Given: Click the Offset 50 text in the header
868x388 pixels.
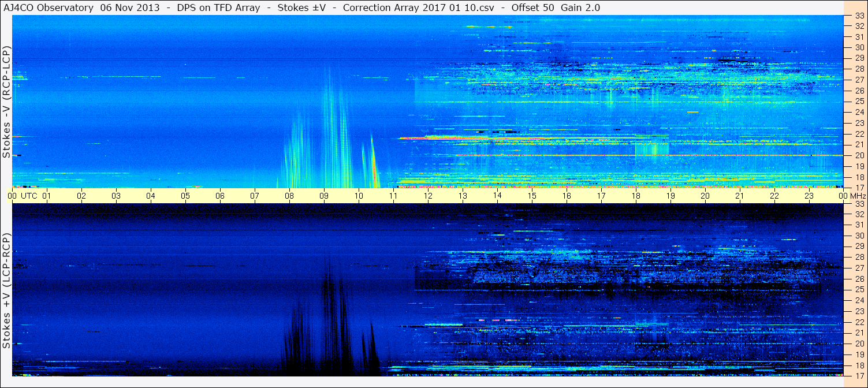Looking at the screenshot, I should click(x=532, y=8).
